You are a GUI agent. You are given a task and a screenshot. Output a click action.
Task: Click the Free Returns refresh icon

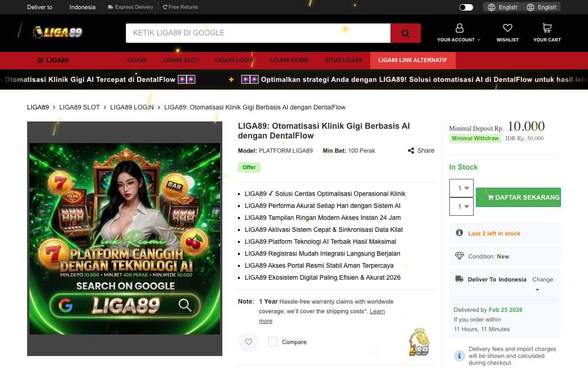(x=165, y=7)
